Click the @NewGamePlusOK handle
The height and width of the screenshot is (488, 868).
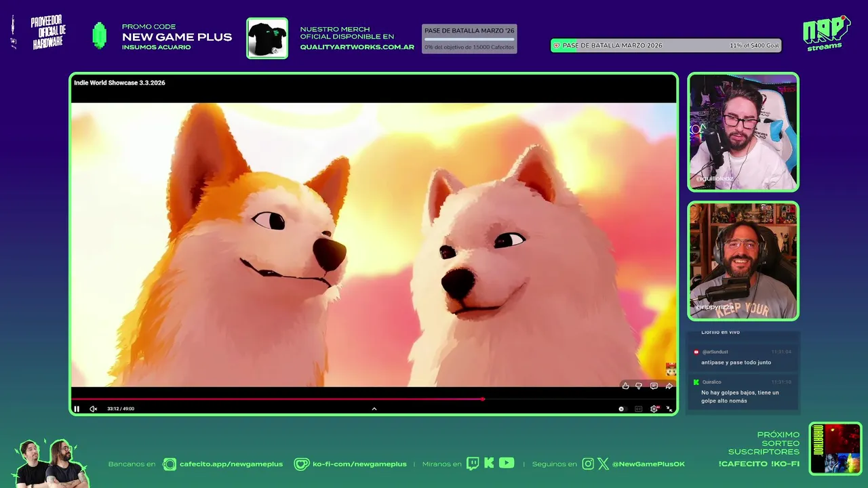(648, 464)
